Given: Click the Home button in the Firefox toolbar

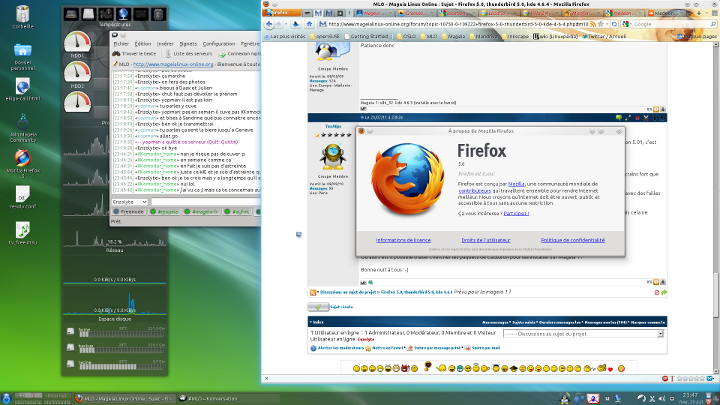Looking at the screenshot, I should 309,24.
